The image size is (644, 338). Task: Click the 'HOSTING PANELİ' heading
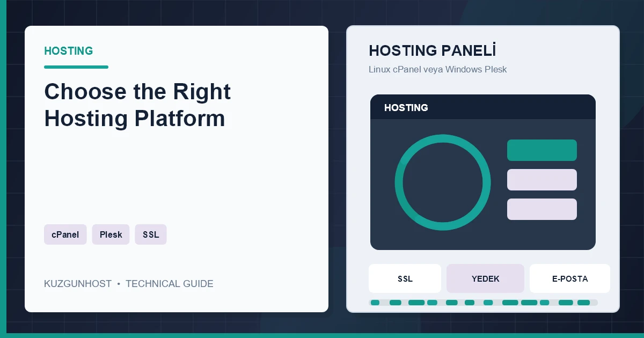[x=432, y=51]
